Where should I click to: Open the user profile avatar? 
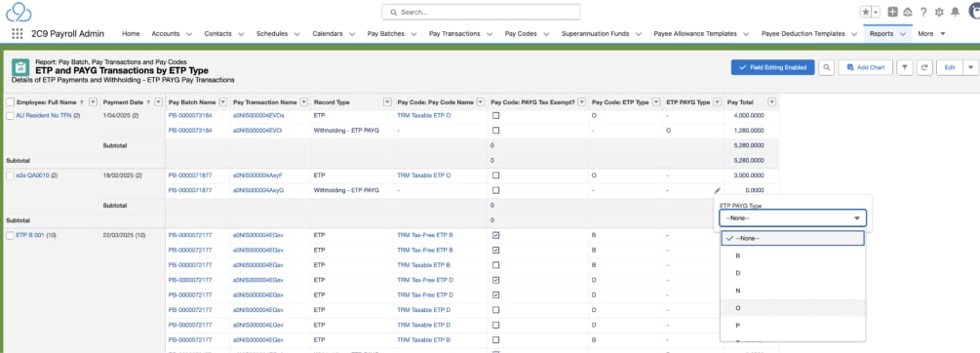[974, 11]
